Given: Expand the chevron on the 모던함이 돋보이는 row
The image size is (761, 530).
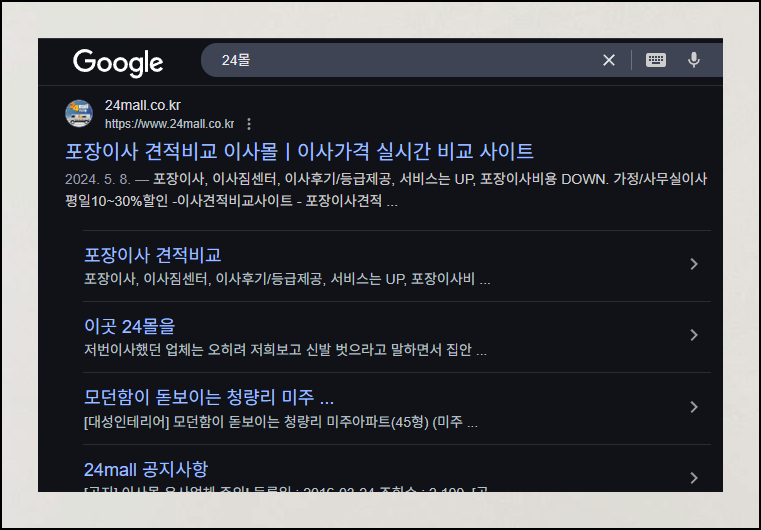Looking at the screenshot, I should coord(694,407).
